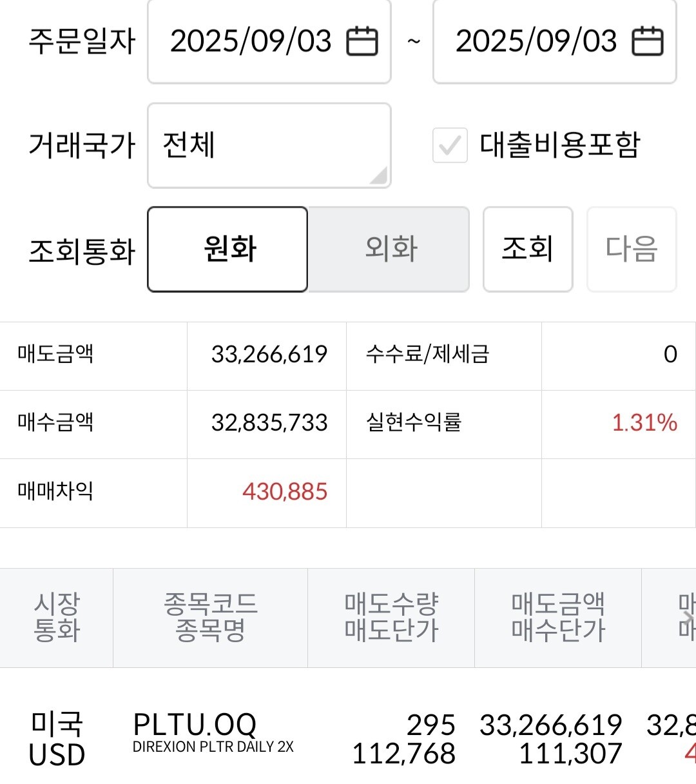
Task: Open the end date calendar icon
Action: point(648,42)
